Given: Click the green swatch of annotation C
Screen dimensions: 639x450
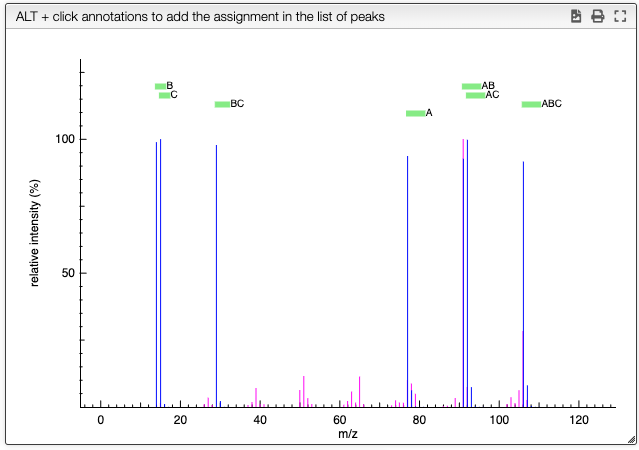Looking at the screenshot, I should coord(165,95).
